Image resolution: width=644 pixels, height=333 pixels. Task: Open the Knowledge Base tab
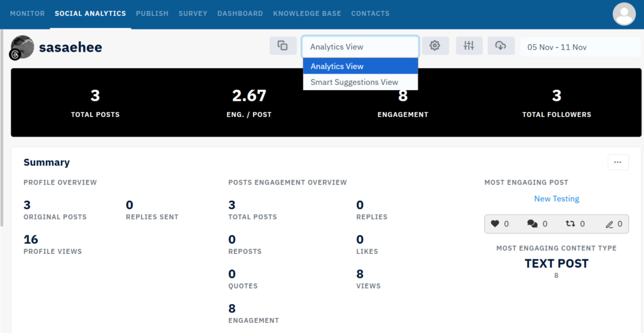(307, 13)
